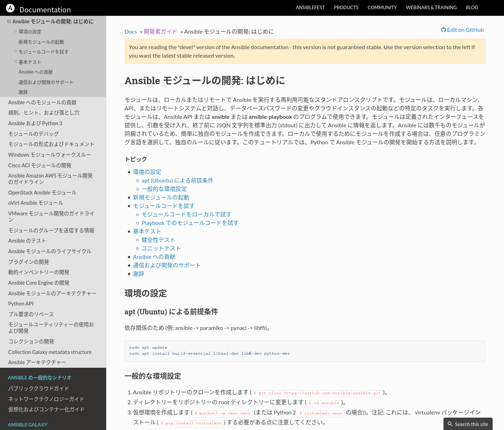504x430 pixels.
Task: Click the magnifier icon in Search this site
Action: [450, 424]
